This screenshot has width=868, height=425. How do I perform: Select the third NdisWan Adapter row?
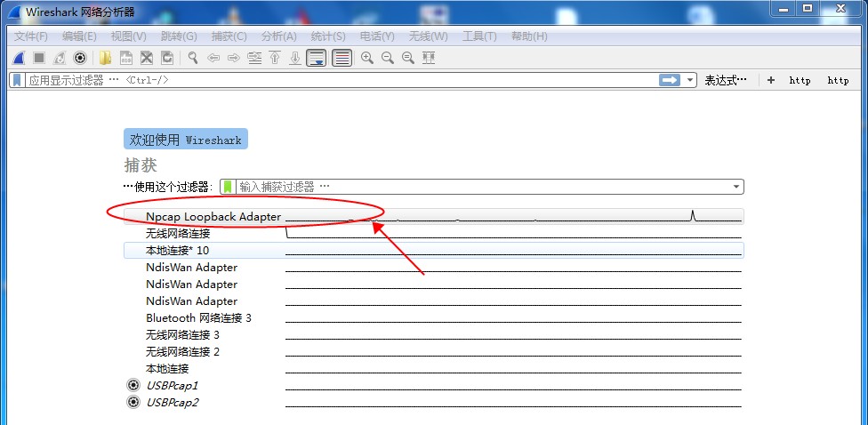[433, 301]
